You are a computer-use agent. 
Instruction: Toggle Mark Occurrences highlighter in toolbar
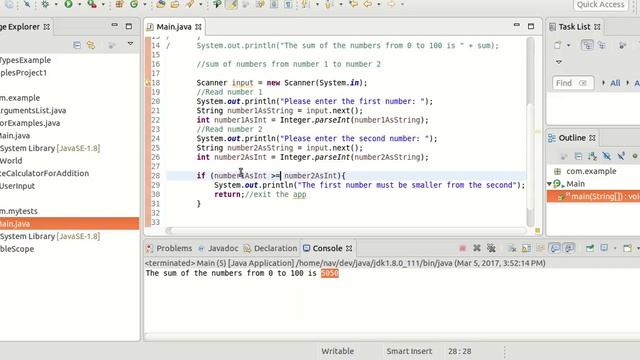click(232, 4)
